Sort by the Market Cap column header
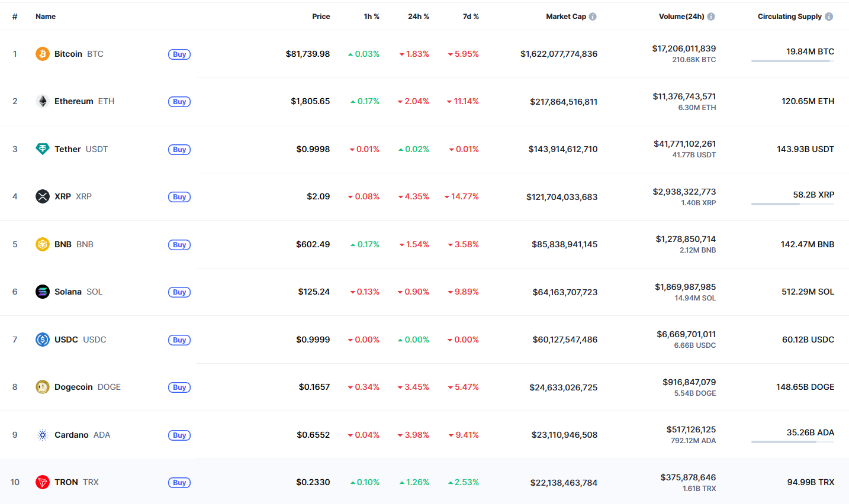Screen dimensions: 849x504 pyautogui.click(x=566, y=17)
